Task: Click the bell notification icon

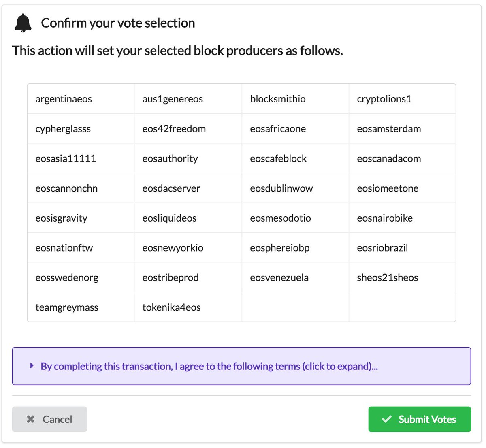Action: (23, 23)
